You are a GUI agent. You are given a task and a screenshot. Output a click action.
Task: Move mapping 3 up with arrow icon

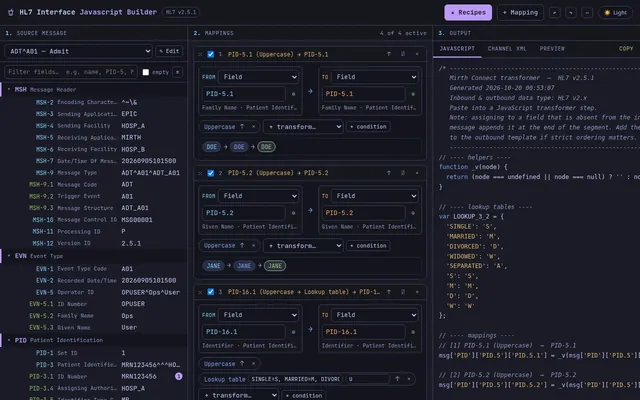point(389,292)
